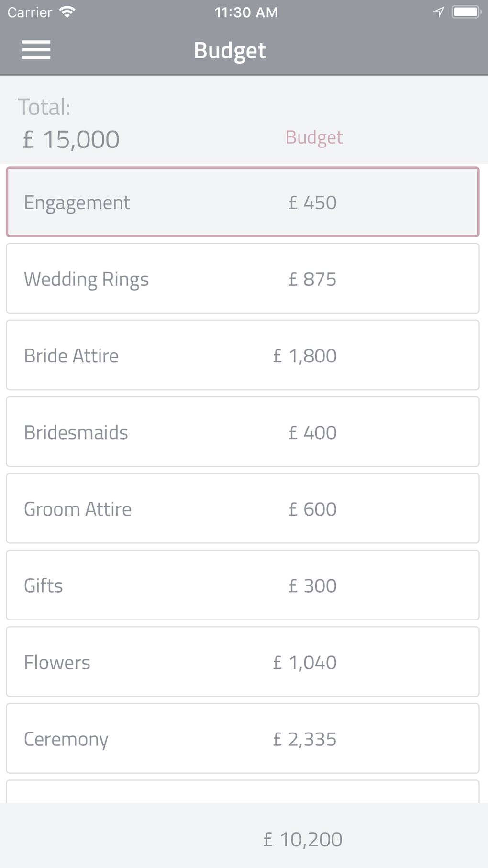Tap the £ 1,800 Bride Attire amount
488x868 pixels.
(305, 356)
